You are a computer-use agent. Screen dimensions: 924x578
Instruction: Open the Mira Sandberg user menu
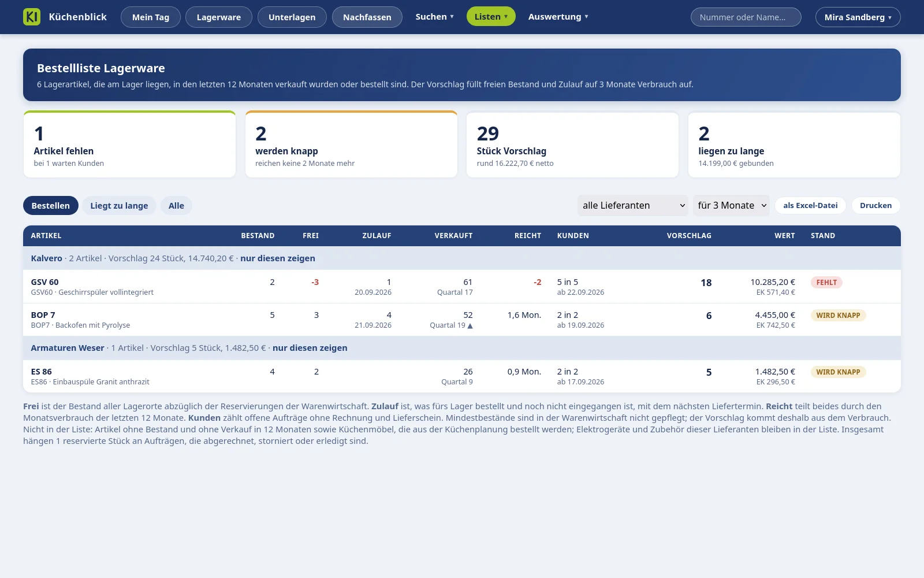pyautogui.click(x=858, y=17)
